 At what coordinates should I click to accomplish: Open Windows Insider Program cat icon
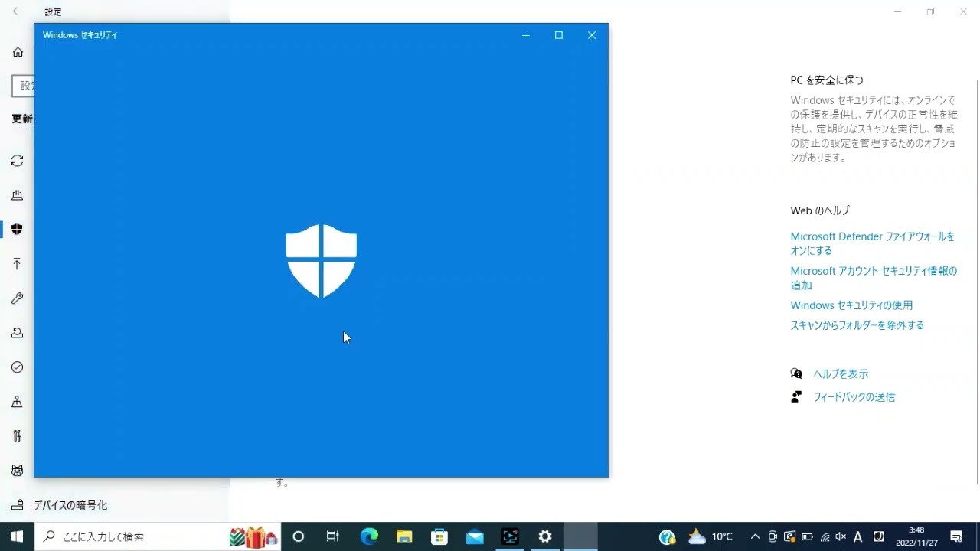click(17, 471)
